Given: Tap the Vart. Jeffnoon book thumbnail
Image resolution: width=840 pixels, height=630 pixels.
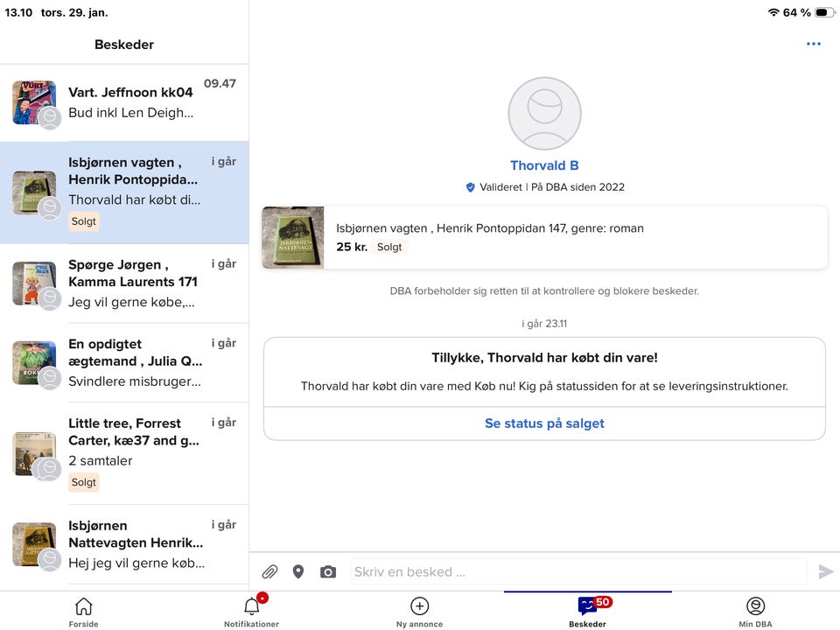Looking at the screenshot, I should pos(34,103).
